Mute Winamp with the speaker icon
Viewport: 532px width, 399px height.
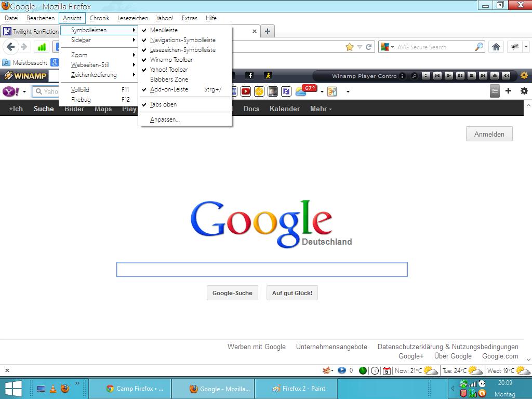[x=506, y=76]
